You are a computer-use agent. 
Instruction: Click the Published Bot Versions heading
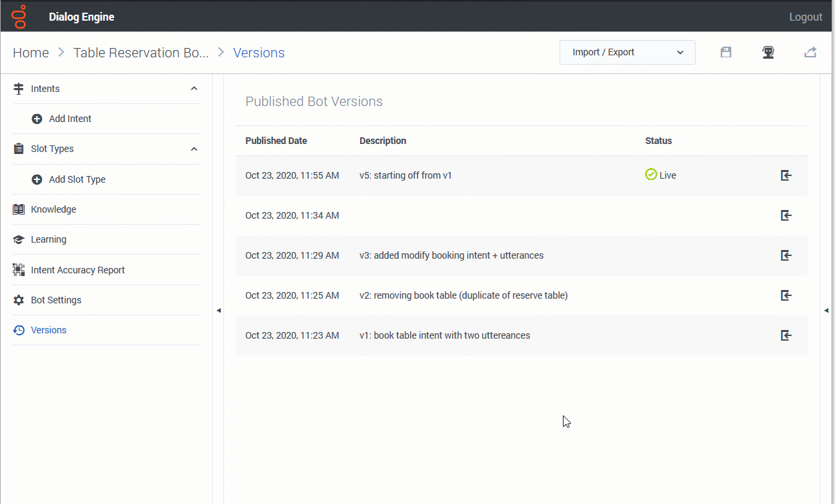tap(314, 101)
